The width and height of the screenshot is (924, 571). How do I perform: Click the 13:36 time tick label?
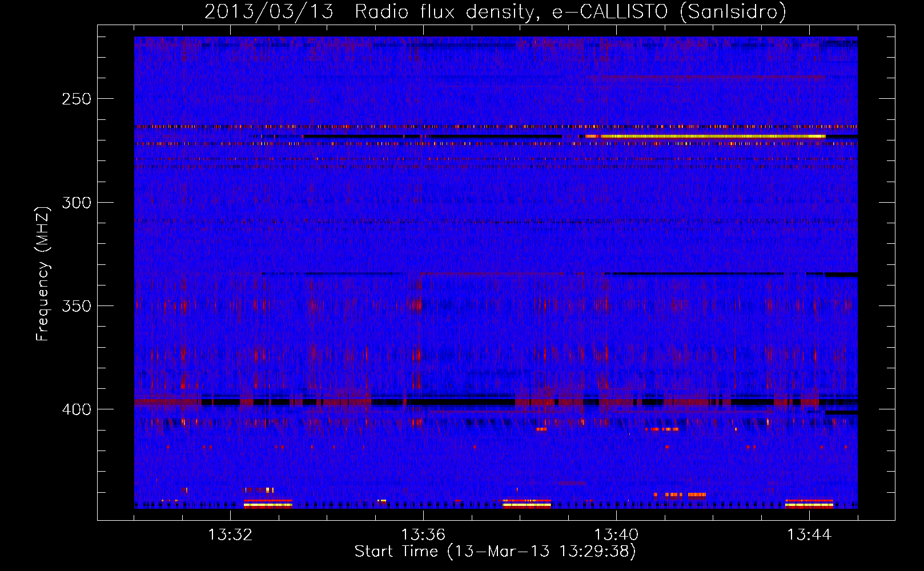coord(423,535)
